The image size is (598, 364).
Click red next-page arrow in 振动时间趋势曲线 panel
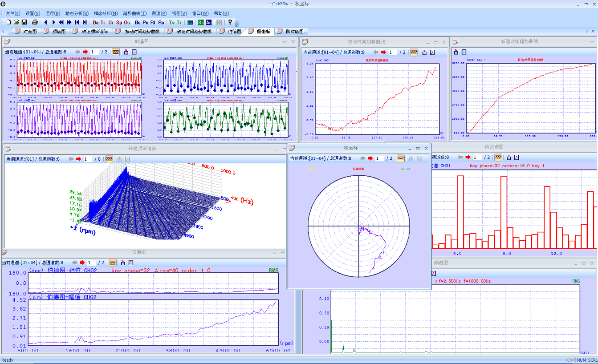[x=383, y=52]
